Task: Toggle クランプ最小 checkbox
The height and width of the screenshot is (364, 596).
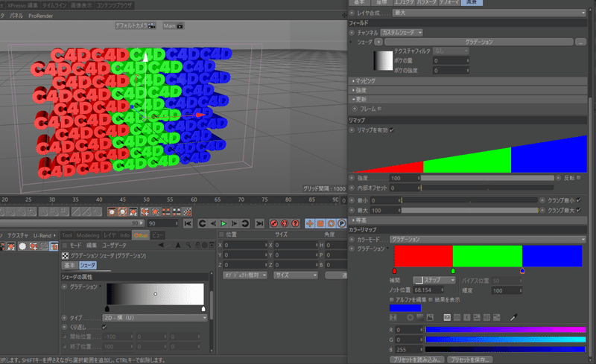Action: point(579,200)
